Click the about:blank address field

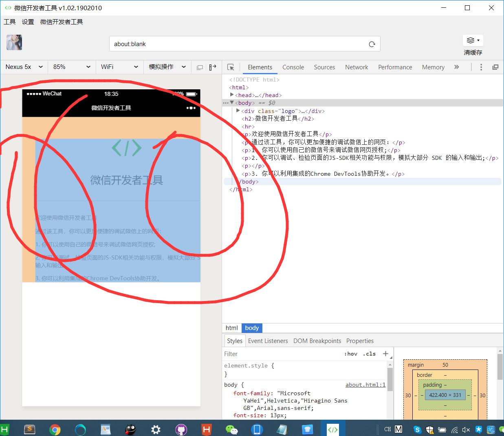coord(244,44)
